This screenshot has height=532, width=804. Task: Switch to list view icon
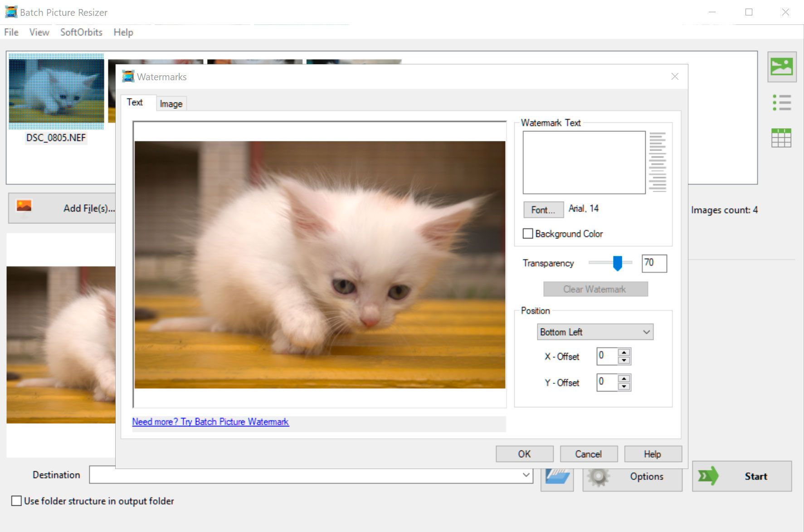(781, 102)
